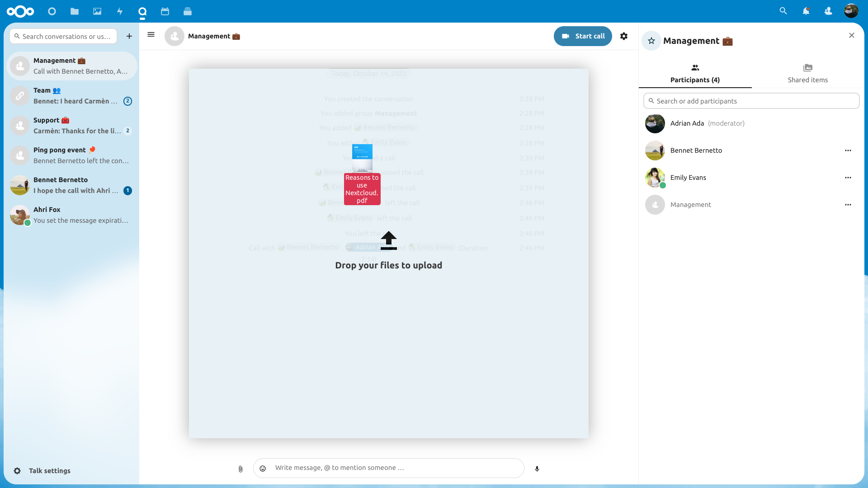The height and width of the screenshot is (488, 868).
Task: Mark Management conversation as favorite star
Action: coord(651,41)
